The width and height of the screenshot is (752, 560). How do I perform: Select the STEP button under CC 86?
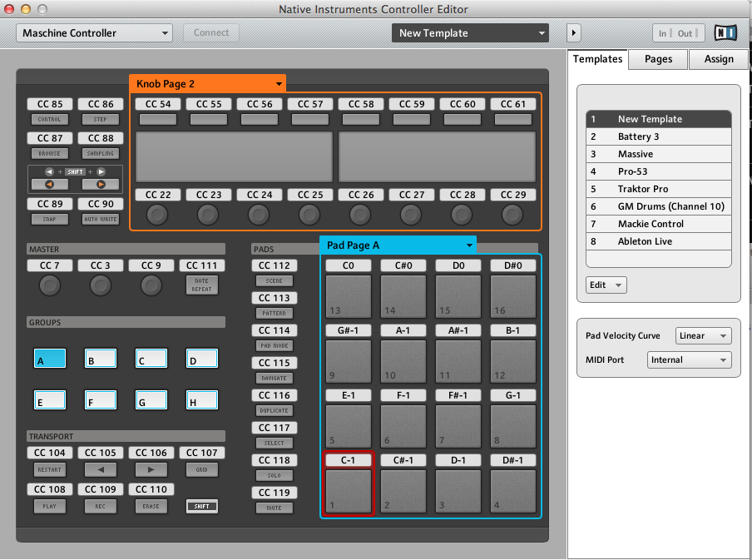point(100,120)
